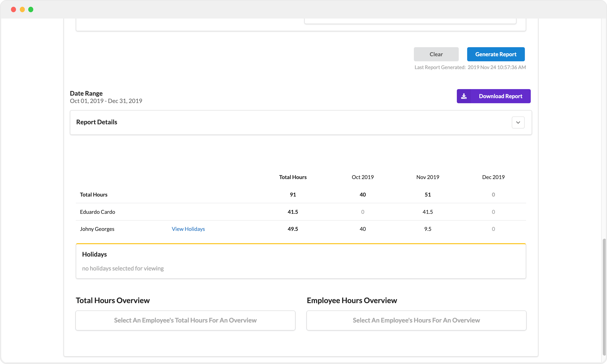Click the Holidays panel heading
The width and height of the screenshot is (607, 364).
click(x=94, y=254)
